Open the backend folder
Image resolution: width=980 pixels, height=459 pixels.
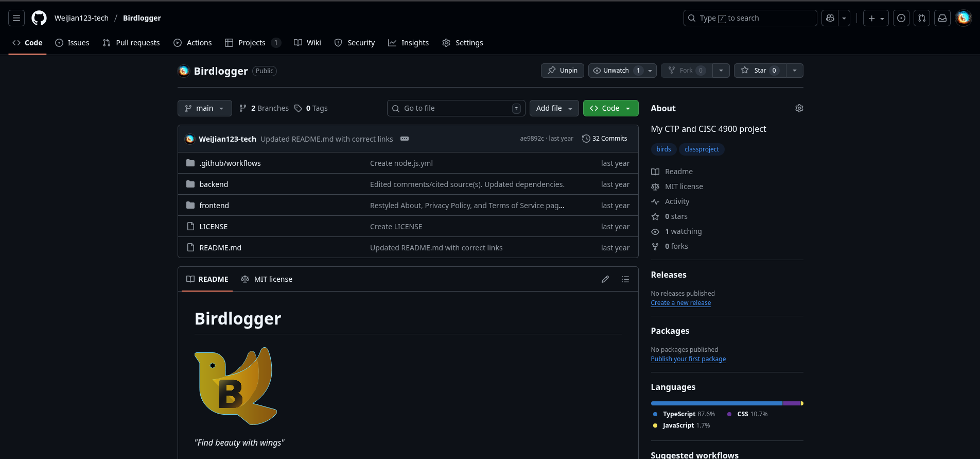[214, 184]
